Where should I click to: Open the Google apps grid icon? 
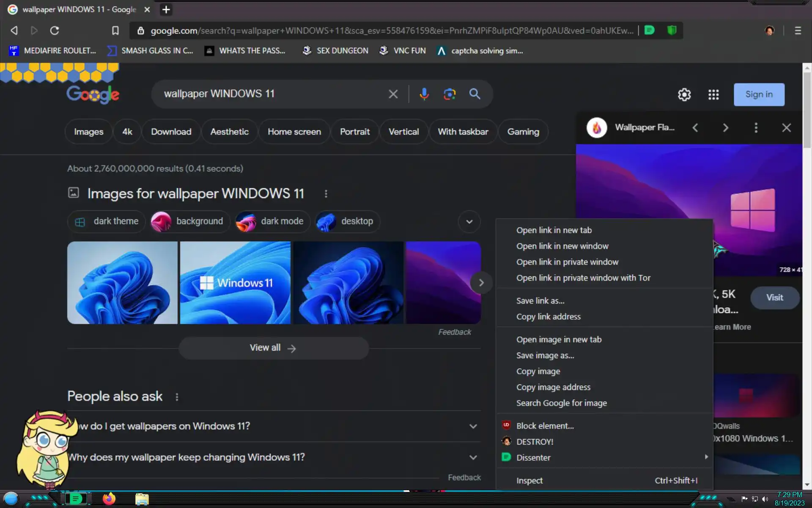(713, 94)
